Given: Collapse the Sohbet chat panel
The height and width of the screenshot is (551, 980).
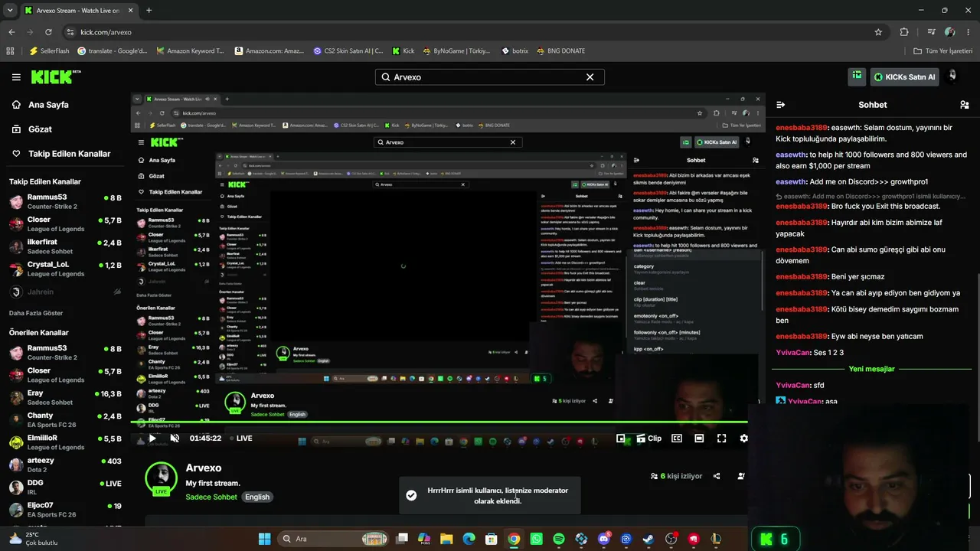Looking at the screenshot, I should click(780, 105).
